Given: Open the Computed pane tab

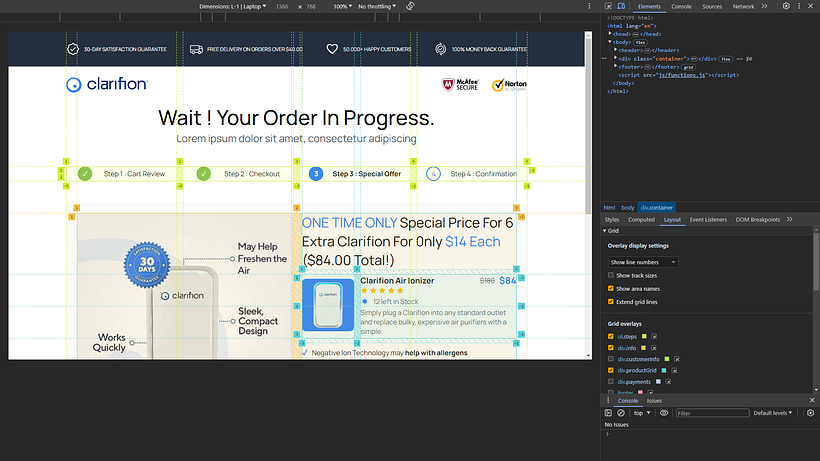Looking at the screenshot, I should pyautogui.click(x=641, y=220).
